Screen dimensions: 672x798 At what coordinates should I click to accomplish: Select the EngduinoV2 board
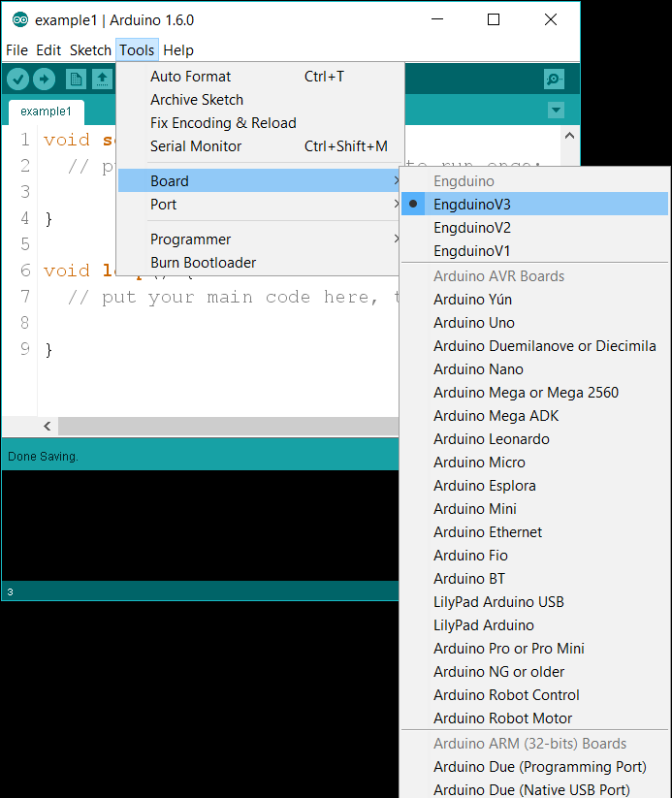(534, 228)
